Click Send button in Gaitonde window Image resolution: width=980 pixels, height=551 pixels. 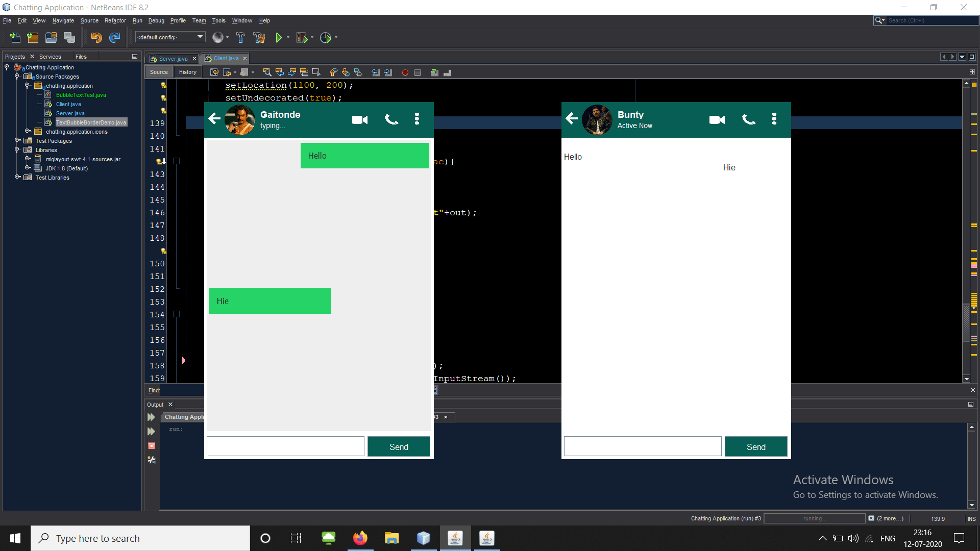click(x=399, y=447)
